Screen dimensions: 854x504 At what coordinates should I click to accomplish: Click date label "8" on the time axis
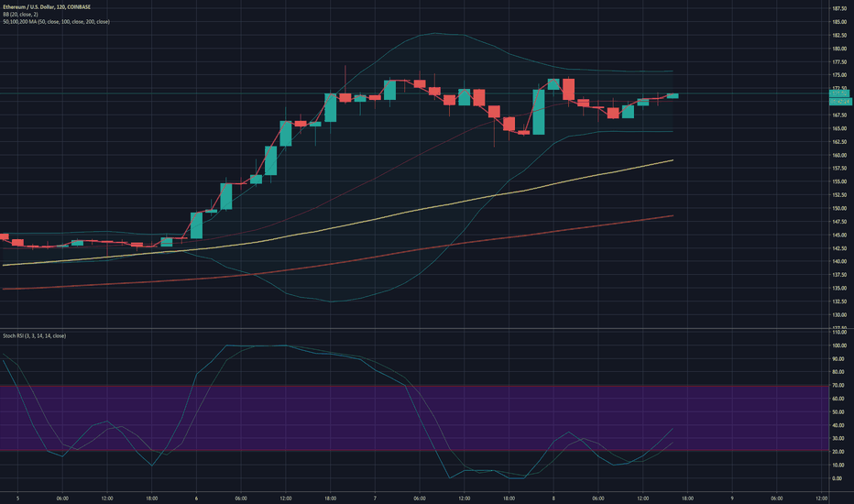point(553,499)
